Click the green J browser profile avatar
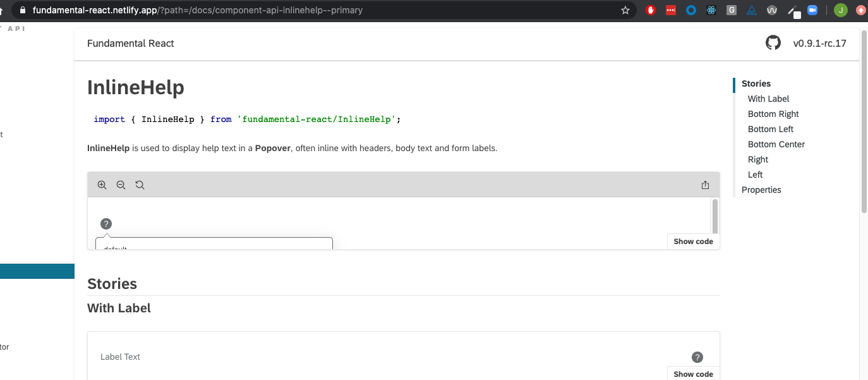868x380 pixels. pos(840,10)
